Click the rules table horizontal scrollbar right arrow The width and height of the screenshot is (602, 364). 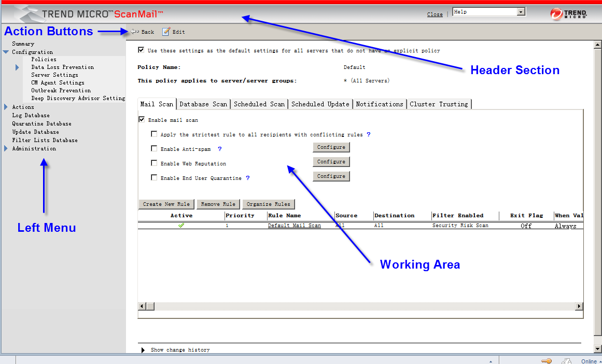click(x=579, y=306)
